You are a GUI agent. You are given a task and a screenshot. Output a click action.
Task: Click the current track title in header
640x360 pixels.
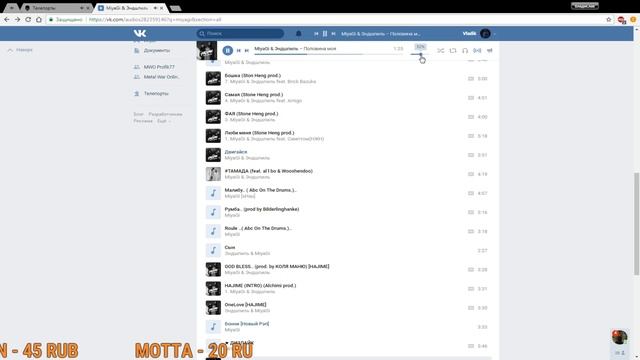point(381,33)
